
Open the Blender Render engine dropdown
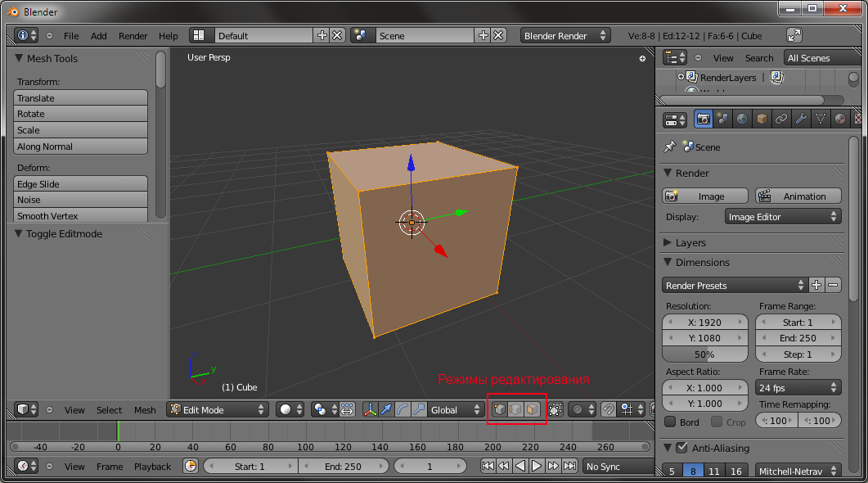point(565,35)
